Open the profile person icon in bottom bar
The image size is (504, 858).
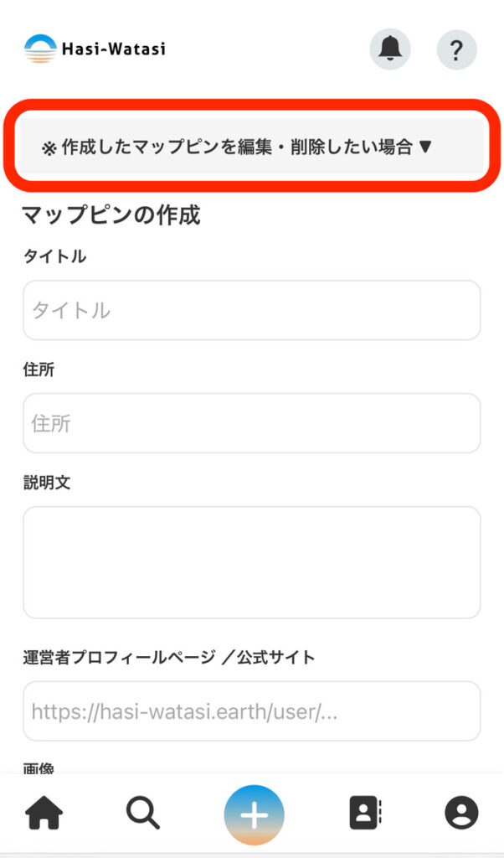[461, 813]
